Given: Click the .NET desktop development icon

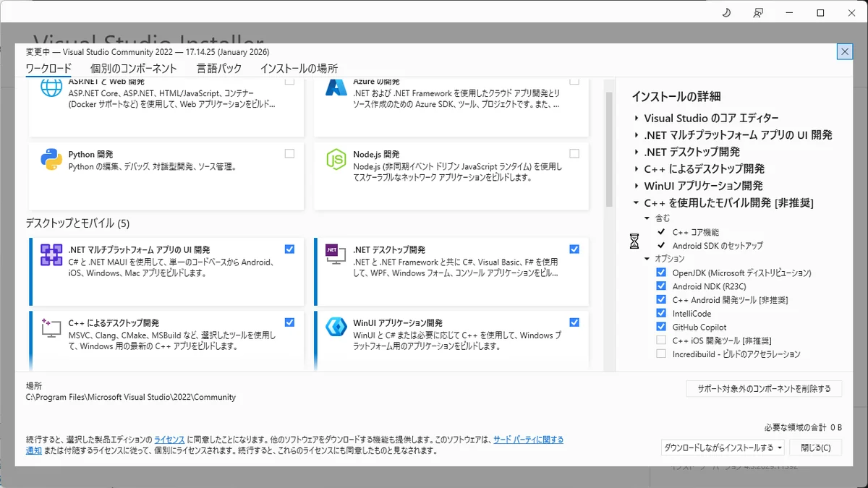Looking at the screenshot, I should tap(336, 255).
